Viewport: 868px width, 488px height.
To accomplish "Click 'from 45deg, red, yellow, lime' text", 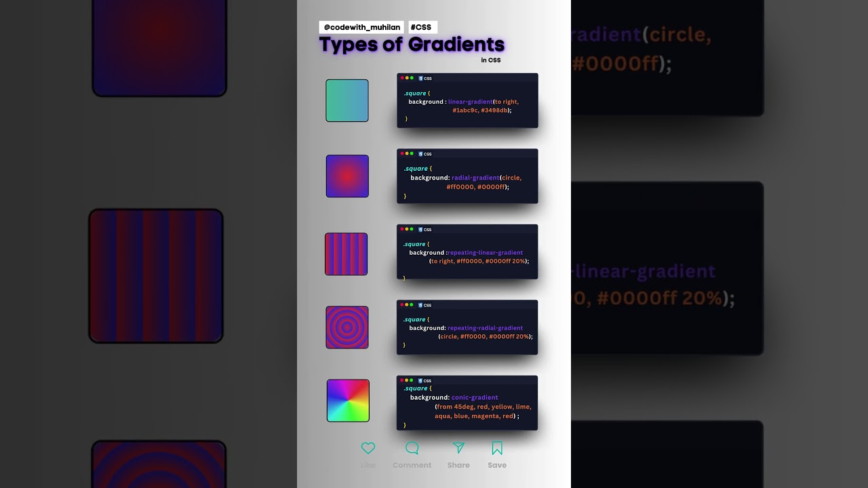I will tap(484, 407).
